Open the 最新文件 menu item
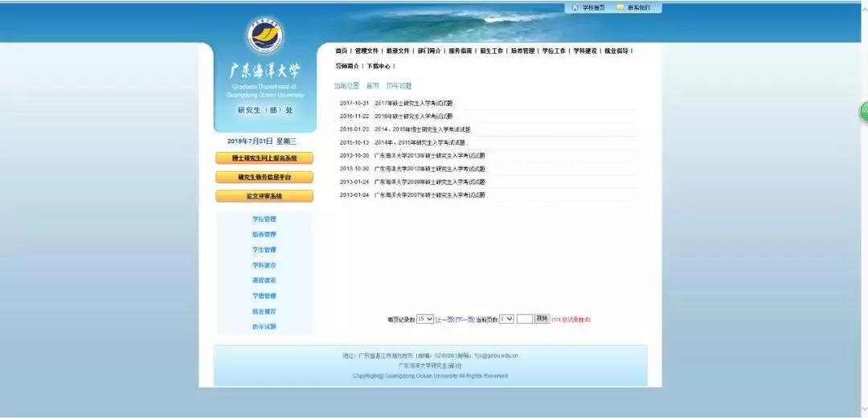This screenshot has width=868, height=418. tap(398, 51)
